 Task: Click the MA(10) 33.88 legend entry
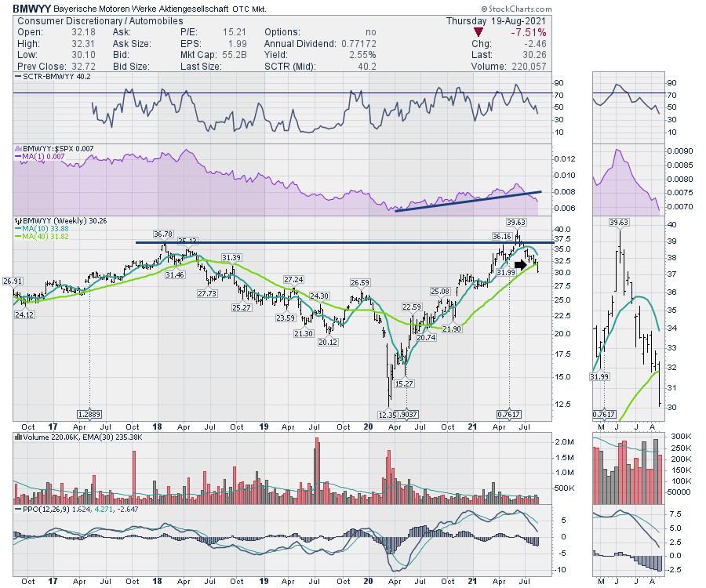42,229
